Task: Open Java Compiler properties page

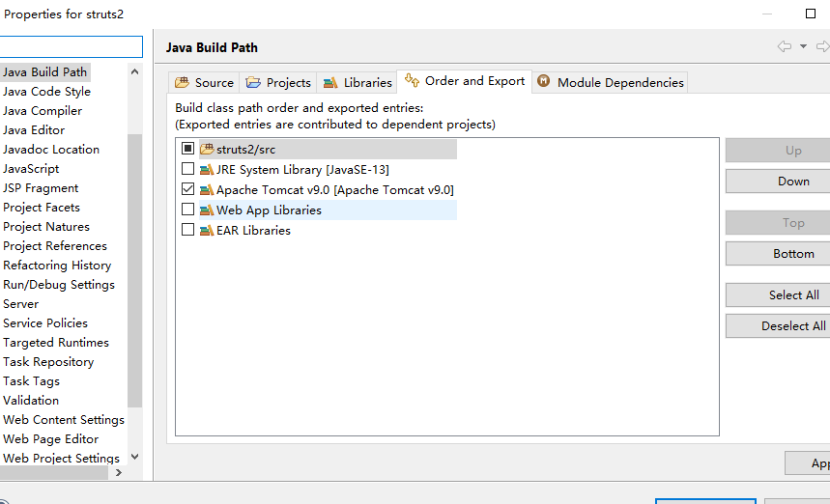Action: coord(43,111)
